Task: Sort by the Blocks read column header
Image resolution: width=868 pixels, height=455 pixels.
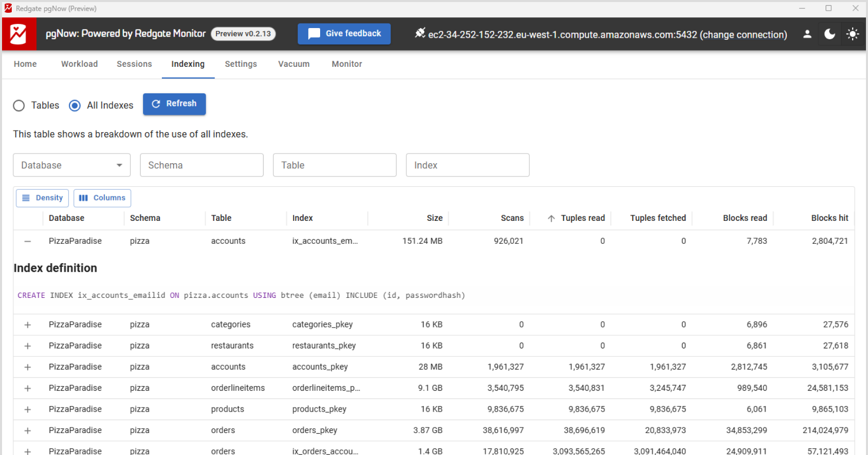Action: [x=745, y=218]
